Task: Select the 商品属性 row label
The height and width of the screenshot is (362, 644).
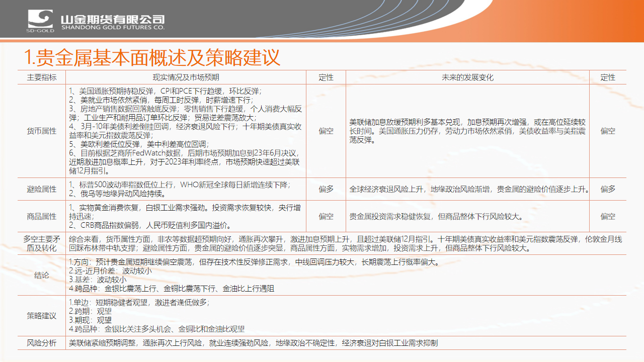Action: (x=42, y=216)
